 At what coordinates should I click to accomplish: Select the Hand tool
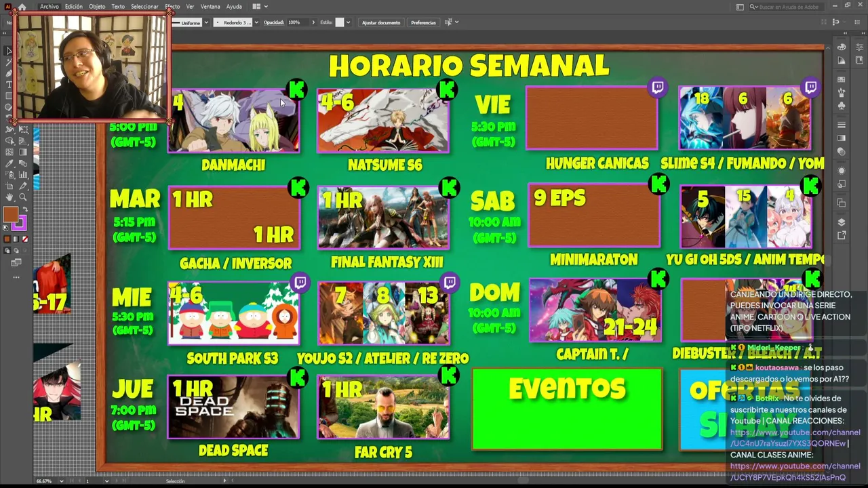(x=9, y=197)
